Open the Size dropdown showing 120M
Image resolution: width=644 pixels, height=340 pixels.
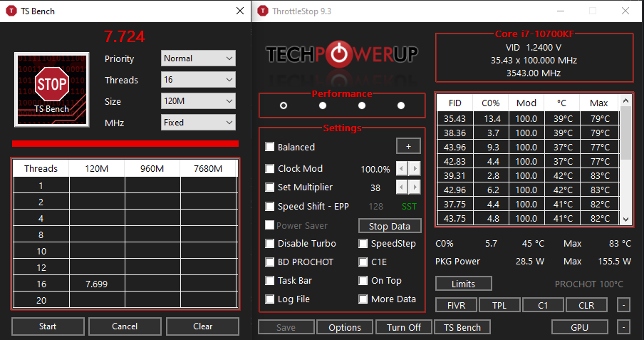198,101
